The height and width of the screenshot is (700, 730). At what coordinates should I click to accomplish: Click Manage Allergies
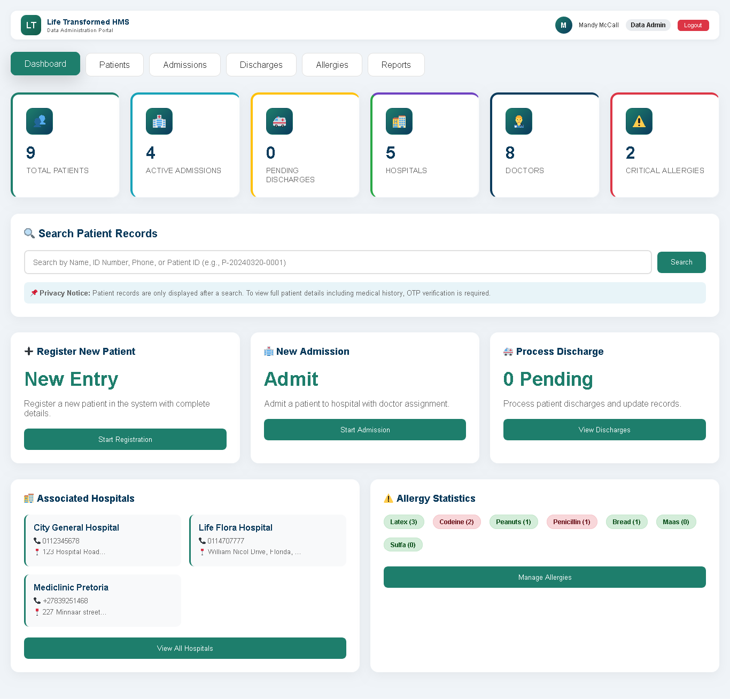(545, 577)
